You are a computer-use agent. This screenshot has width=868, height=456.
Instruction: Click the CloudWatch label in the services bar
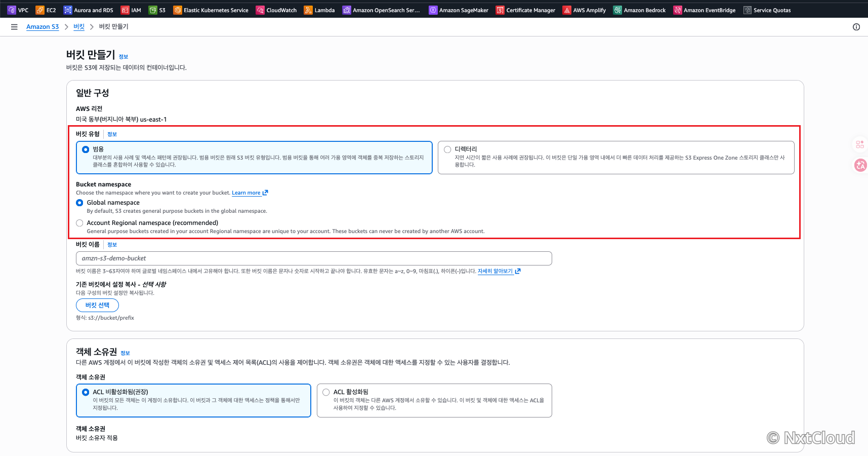pos(281,10)
